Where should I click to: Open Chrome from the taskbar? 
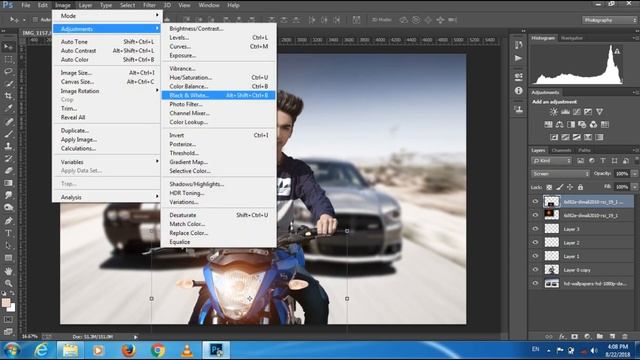(158, 350)
